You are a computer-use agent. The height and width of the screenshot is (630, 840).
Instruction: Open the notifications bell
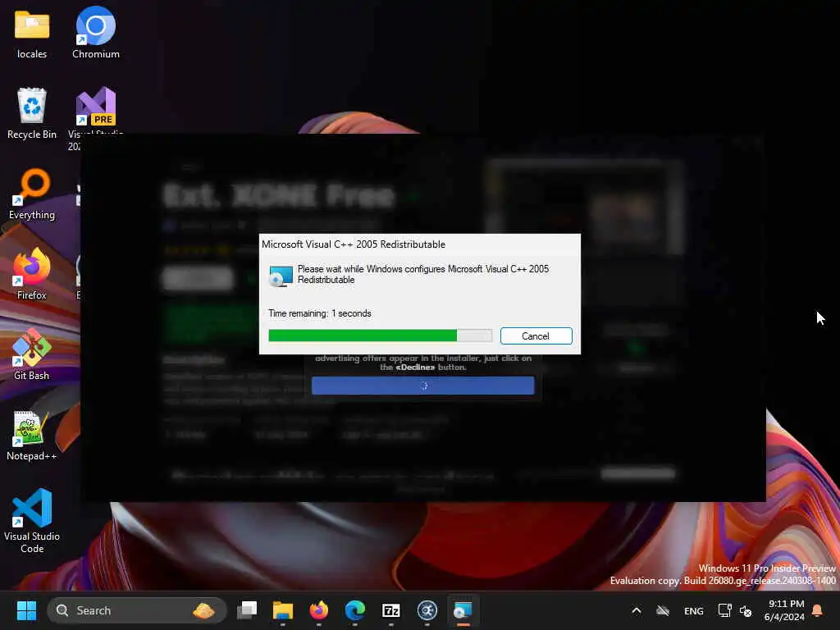817,610
